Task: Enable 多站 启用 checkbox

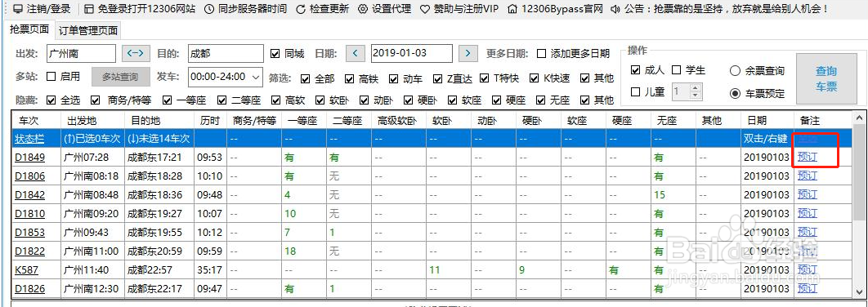Action: point(51,76)
